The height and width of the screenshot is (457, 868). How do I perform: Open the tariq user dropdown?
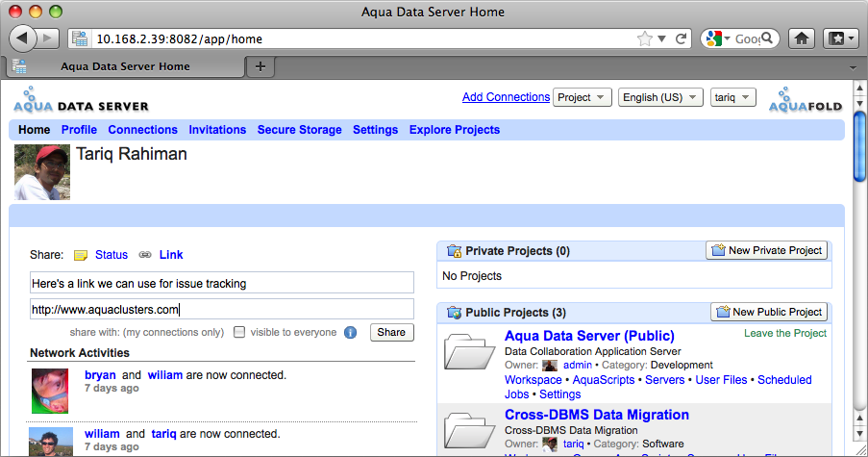coord(733,97)
